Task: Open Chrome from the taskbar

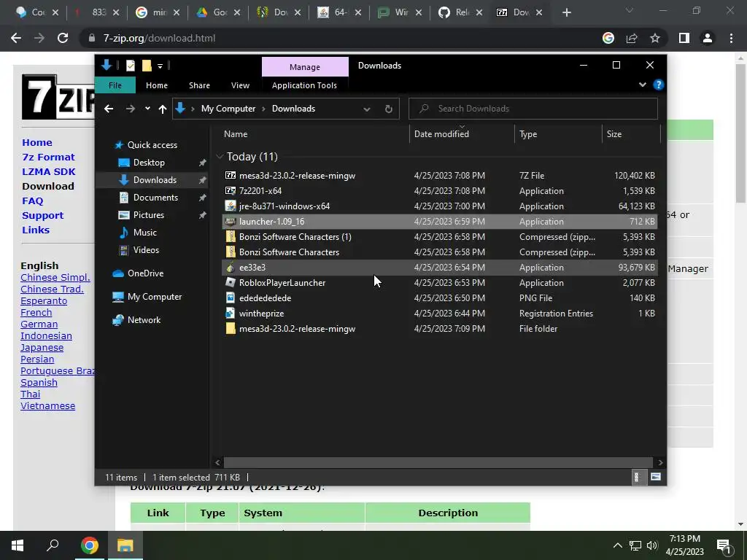Action: pos(89,545)
